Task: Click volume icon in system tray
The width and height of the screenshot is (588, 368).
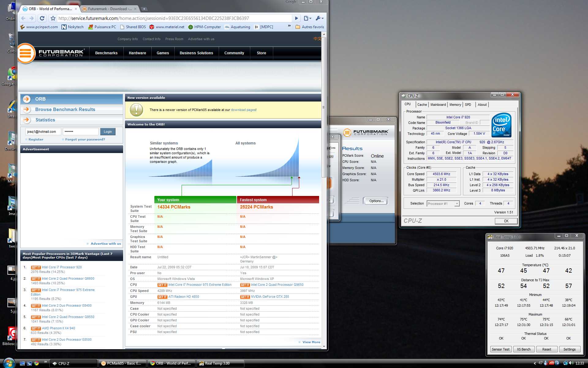Action: pos(571,363)
